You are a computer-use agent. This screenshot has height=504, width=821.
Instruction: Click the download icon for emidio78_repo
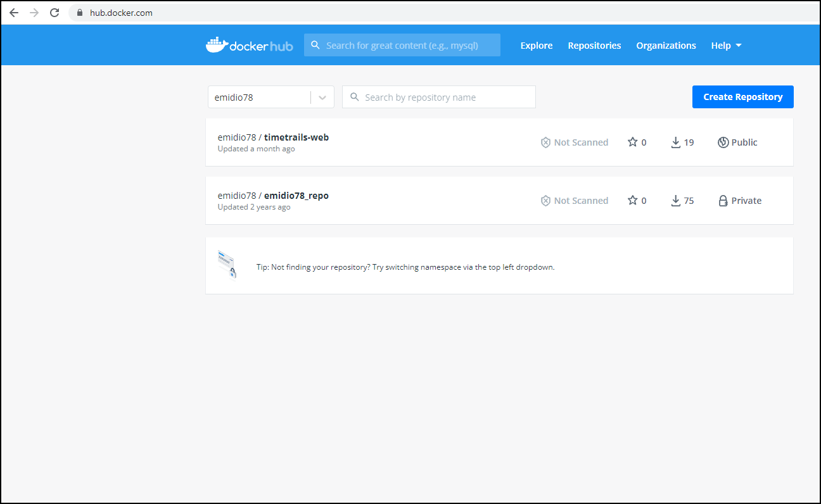click(676, 201)
